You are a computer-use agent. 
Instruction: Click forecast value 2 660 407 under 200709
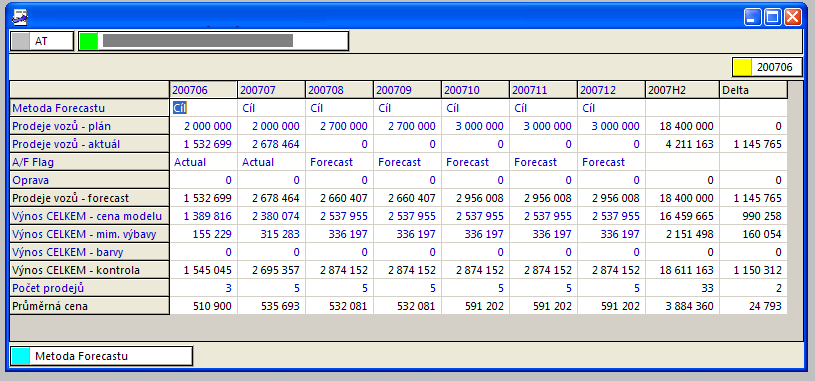408,198
